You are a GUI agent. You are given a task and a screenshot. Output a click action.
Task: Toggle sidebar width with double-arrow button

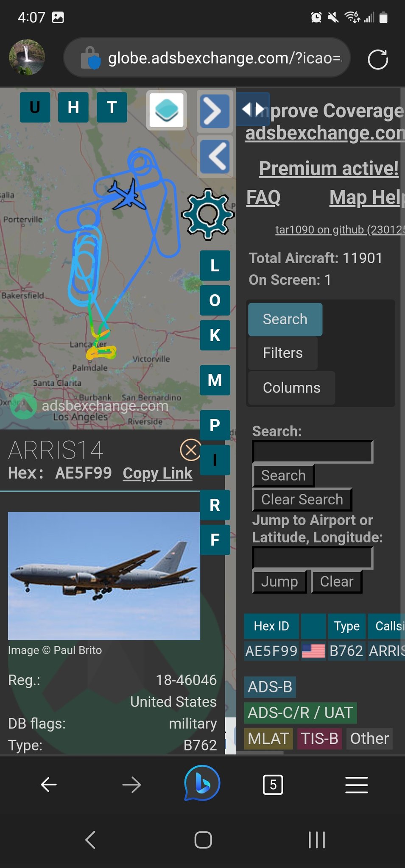(x=253, y=109)
